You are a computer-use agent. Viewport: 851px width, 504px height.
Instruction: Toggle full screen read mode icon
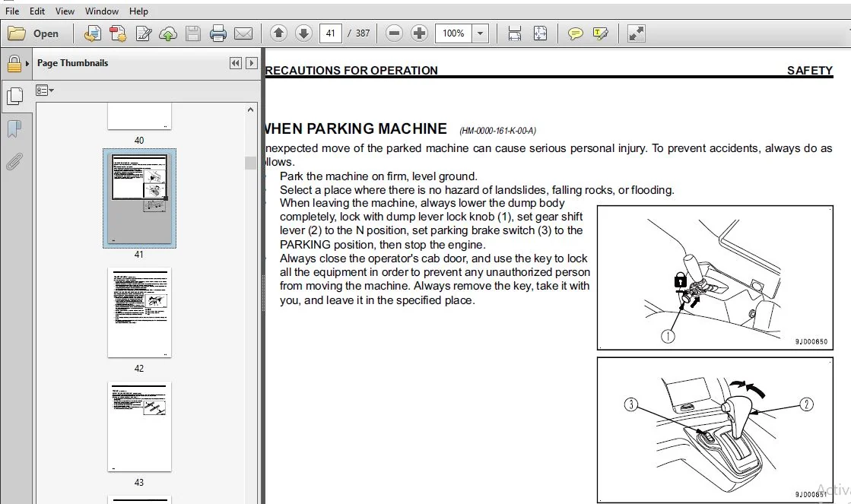click(x=636, y=33)
